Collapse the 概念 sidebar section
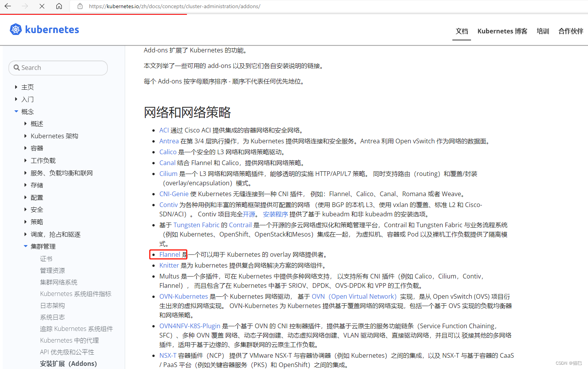Image resolution: width=588 pixels, height=369 pixels. coord(16,111)
